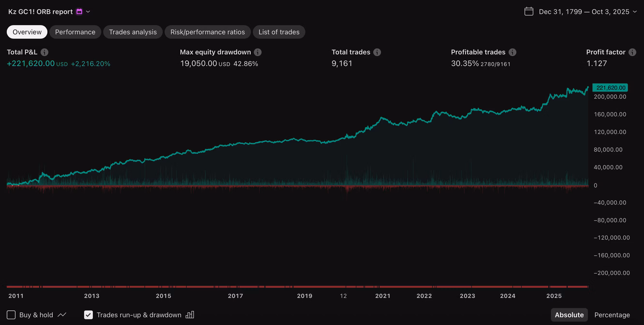The width and height of the screenshot is (644, 325).
Task: Click the 2013 label on time axis
Action: click(92, 296)
